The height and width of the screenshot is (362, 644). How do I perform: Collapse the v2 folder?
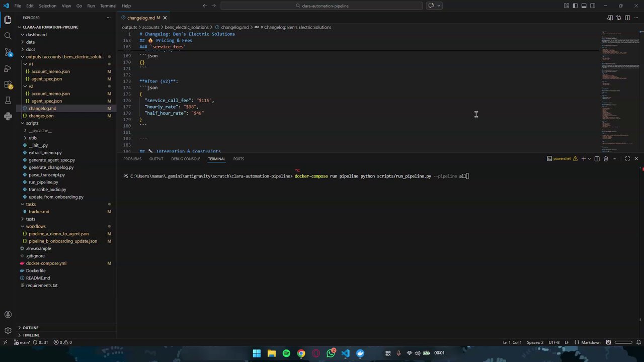[x=66, y=86]
